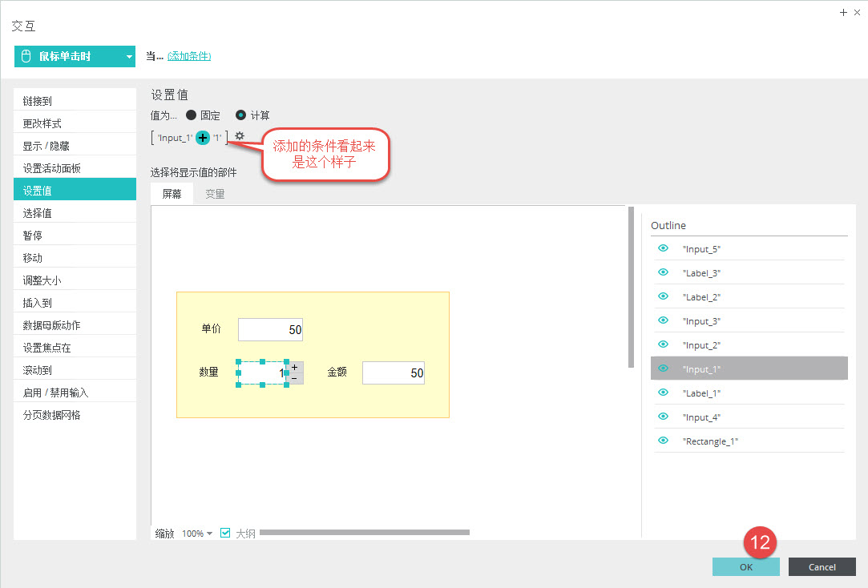
Task: Open the 鼠标单击时 event dropdown
Action: click(129, 57)
